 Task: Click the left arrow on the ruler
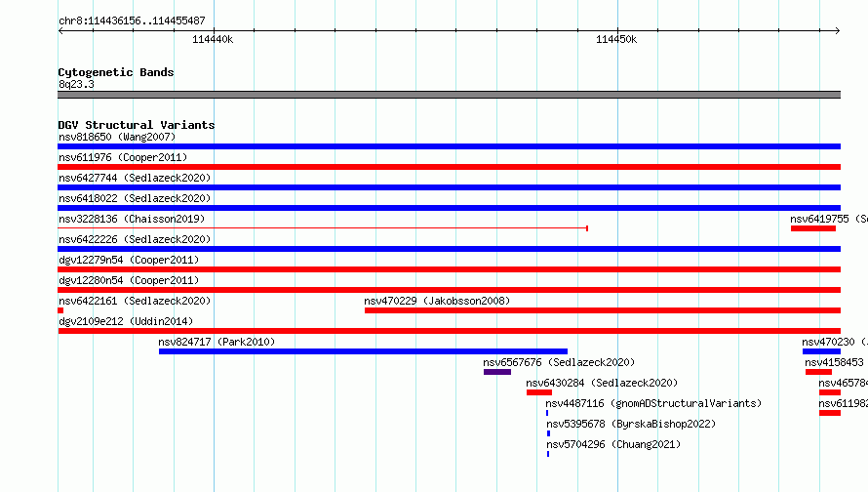click(x=60, y=30)
